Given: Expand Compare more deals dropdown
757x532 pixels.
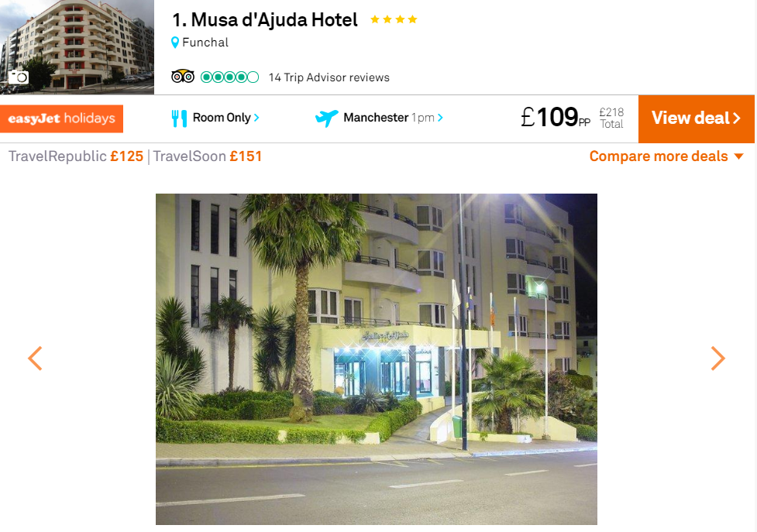Looking at the screenshot, I should click(x=666, y=156).
